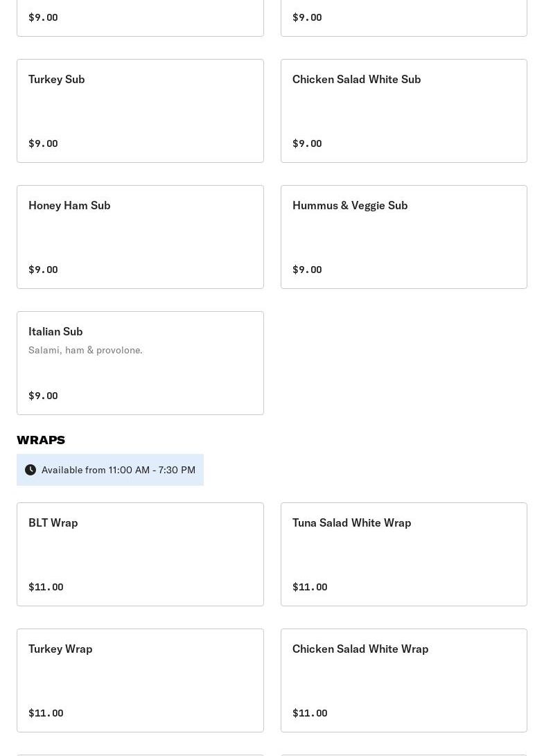Choose the Honey Ham Sub item
The width and height of the screenshot is (544, 756).
point(140,237)
